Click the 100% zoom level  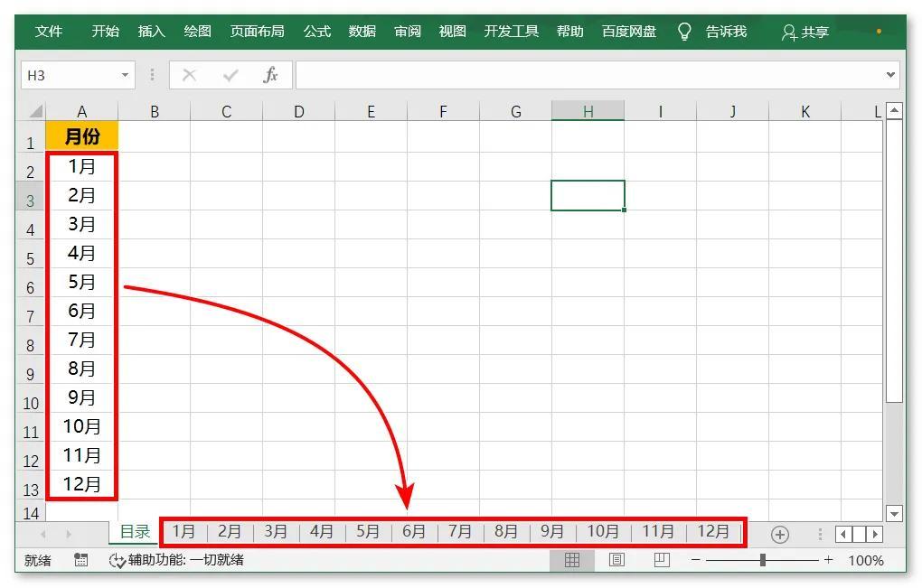(866, 560)
